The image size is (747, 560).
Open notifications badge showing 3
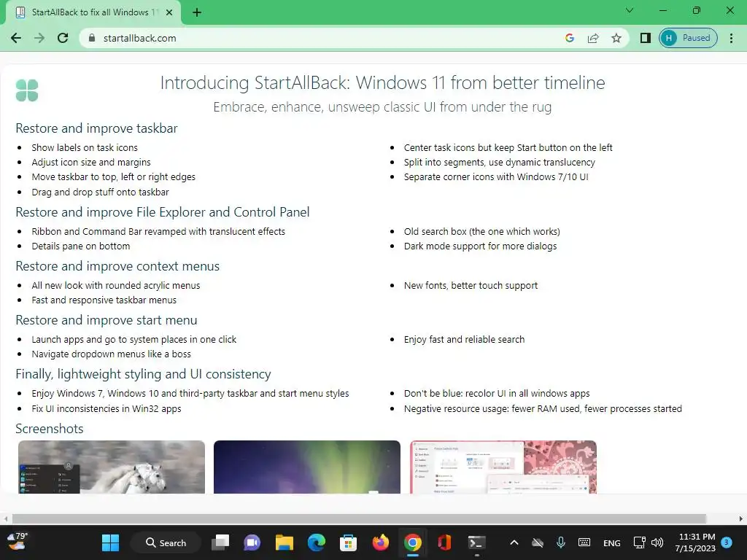727,542
